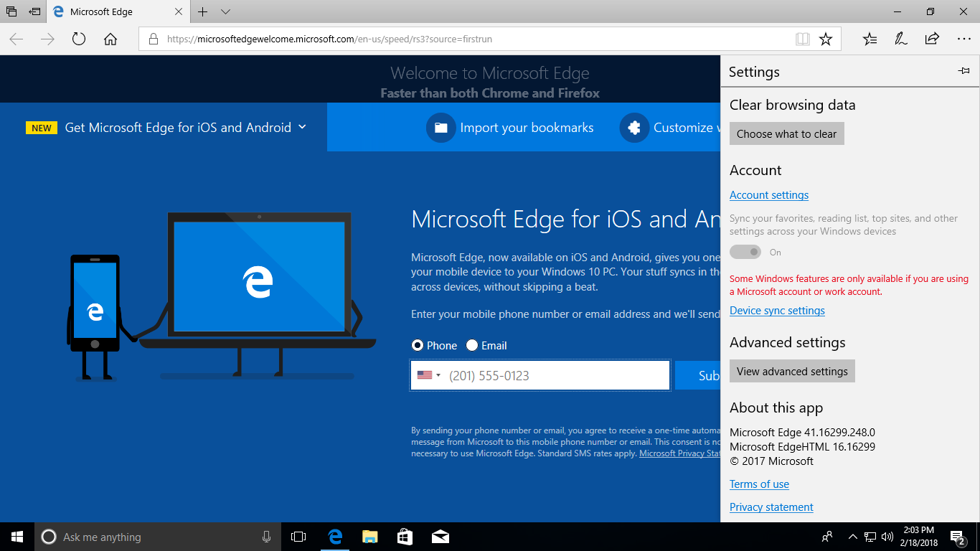Click Choose what to clear button
This screenshot has width=980, height=551.
pyautogui.click(x=787, y=133)
